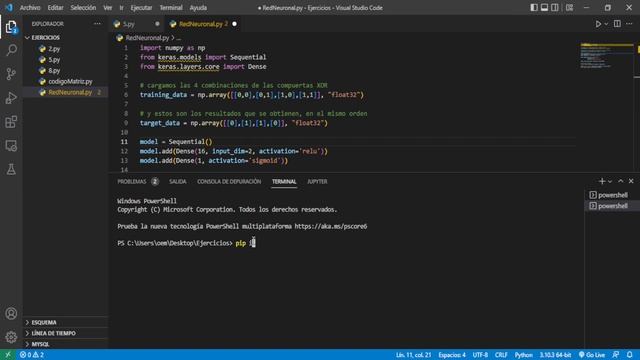Open the Testing flask view
The image size is (640, 360).
pyautogui.click(x=11, y=169)
